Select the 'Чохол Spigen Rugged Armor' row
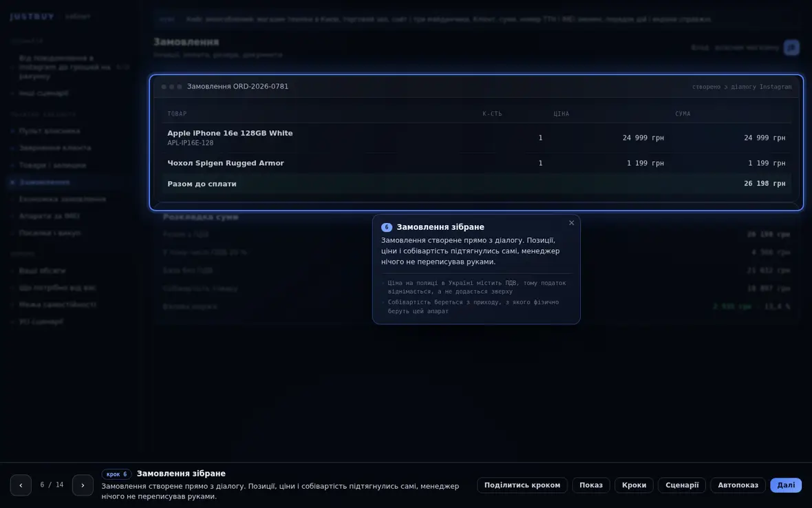The width and height of the screenshot is (812, 508). point(476,163)
